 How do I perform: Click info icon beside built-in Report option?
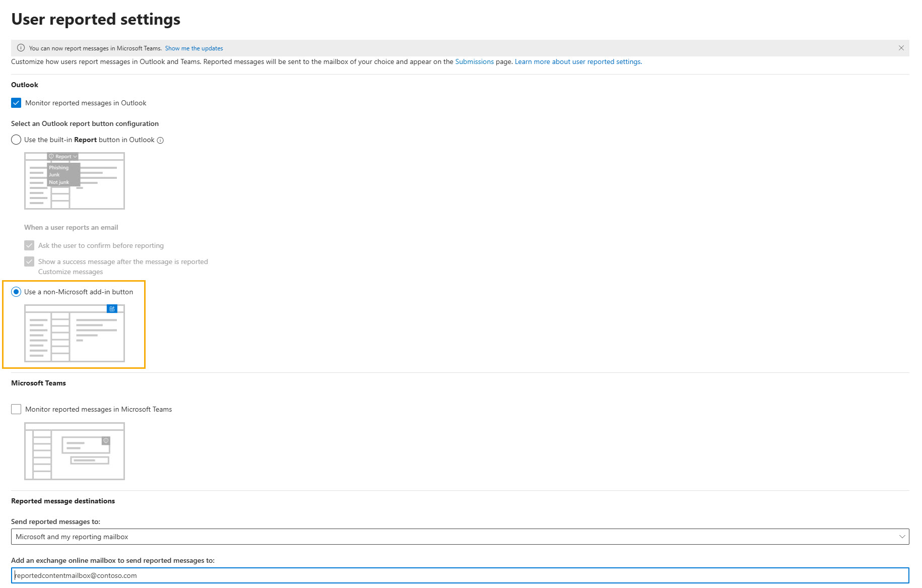(160, 141)
